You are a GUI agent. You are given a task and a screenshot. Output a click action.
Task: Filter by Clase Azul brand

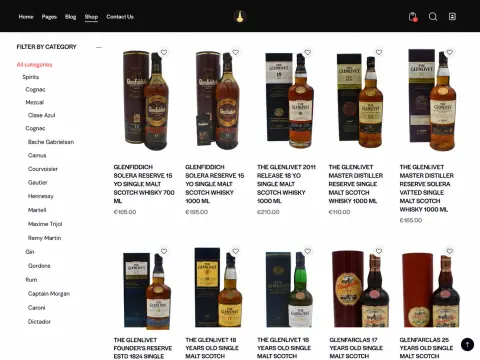pos(42,115)
